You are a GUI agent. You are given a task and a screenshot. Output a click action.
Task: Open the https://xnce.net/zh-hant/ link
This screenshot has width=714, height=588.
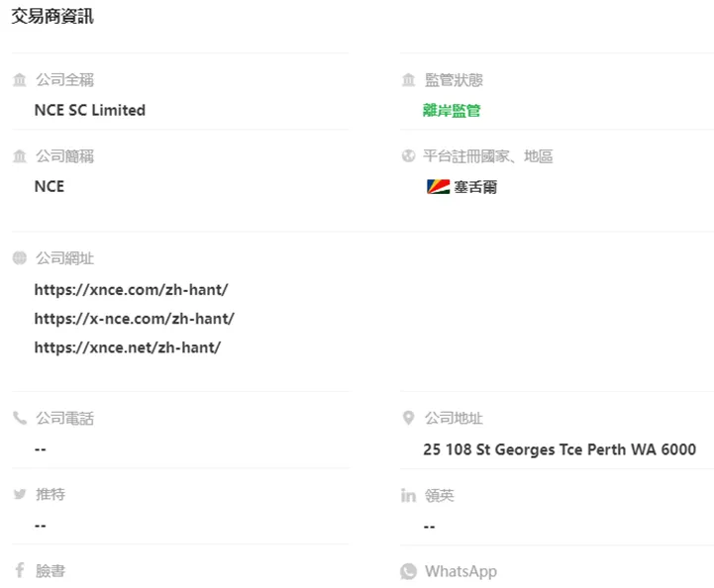[128, 347]
